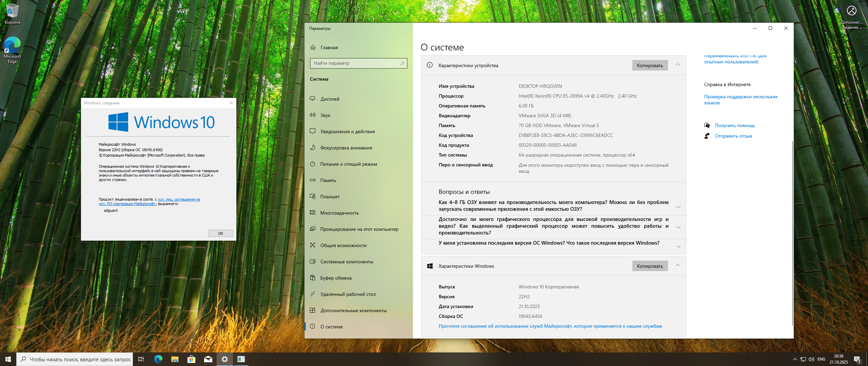Open the Корзина recycle bin icon

(x=12, y=11)
